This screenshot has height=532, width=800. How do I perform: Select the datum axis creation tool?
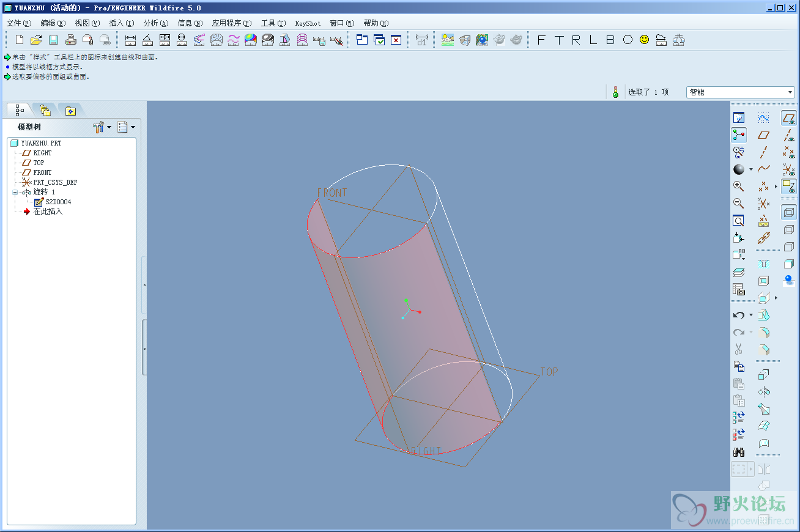coord(763,152)
